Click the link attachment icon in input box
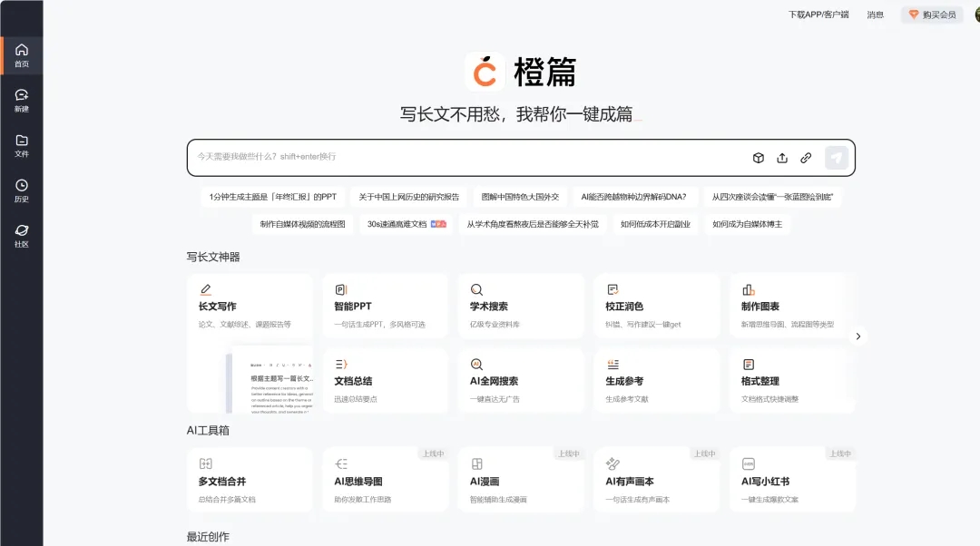Screen dimensions: 980x546 pos(805,158)
